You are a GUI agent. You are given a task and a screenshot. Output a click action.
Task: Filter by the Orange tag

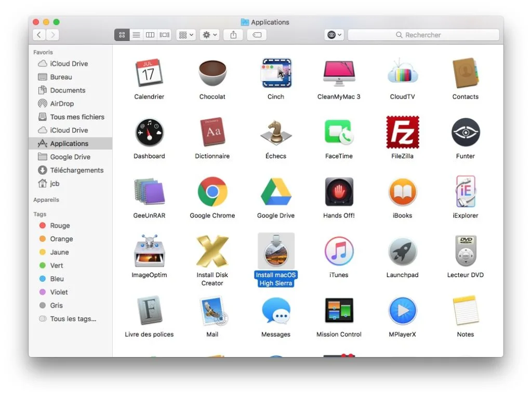tap(70, 239)
